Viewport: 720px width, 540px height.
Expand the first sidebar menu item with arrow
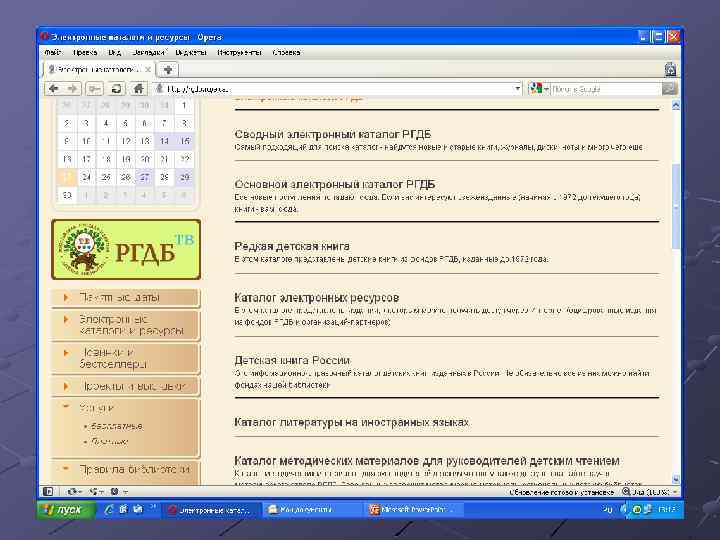click(x=66, y=297)
